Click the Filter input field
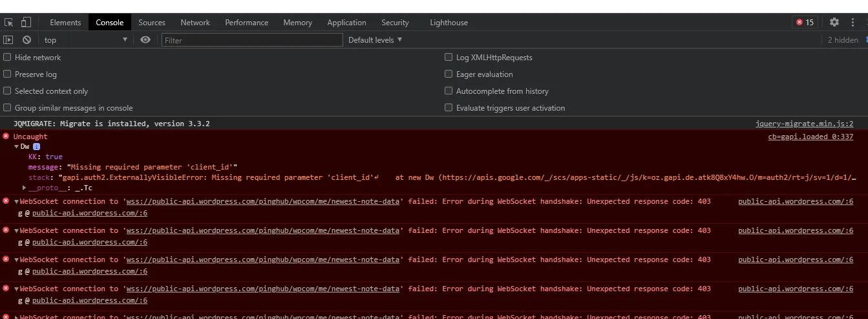This screenshot has height=319, width=868. point(252,40)
